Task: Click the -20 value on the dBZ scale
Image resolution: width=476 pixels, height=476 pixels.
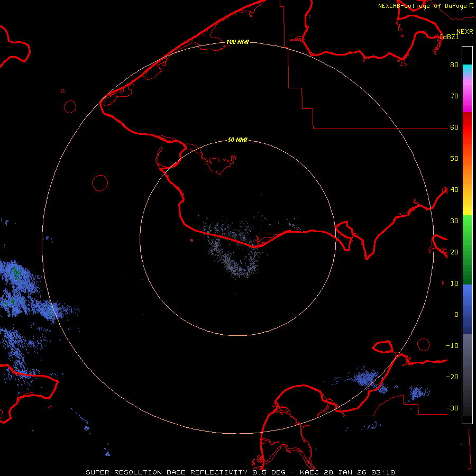Action: [x=452, y=377]
